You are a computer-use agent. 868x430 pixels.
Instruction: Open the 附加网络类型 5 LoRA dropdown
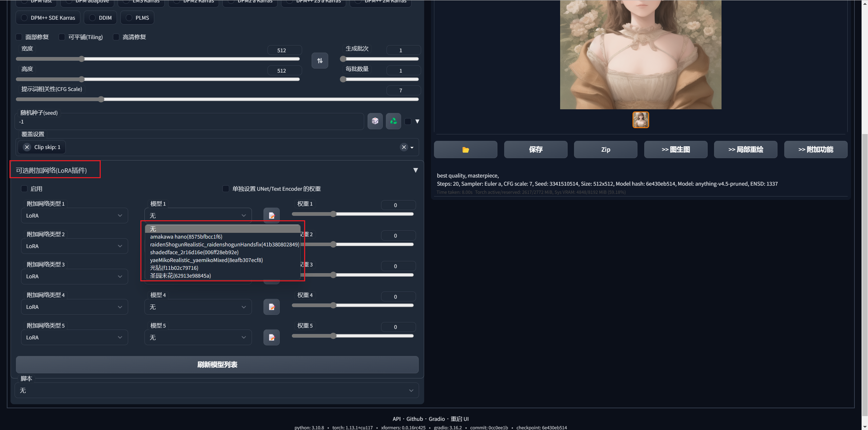(75, 337)
